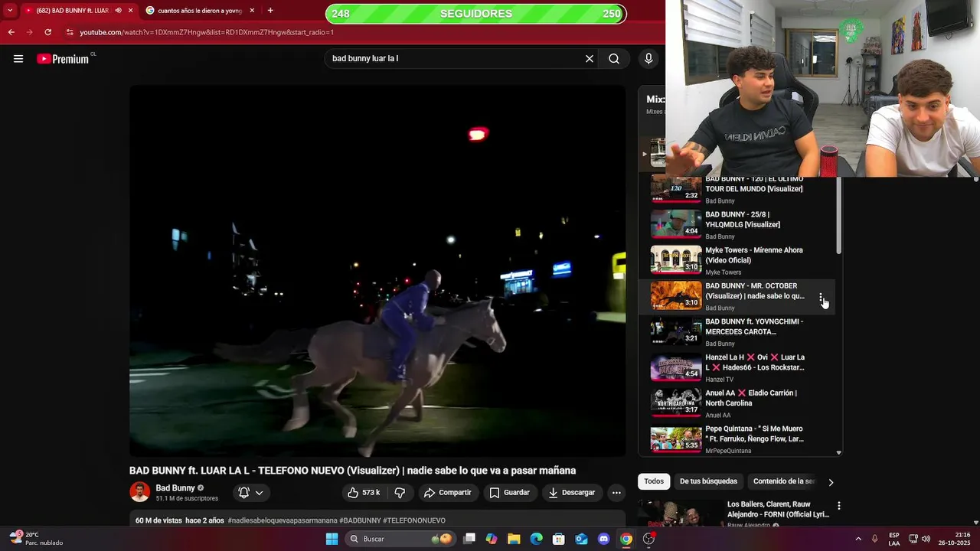Open the tab search dropdown
This screenshot has height=551, width=980.
coord(10,11)
